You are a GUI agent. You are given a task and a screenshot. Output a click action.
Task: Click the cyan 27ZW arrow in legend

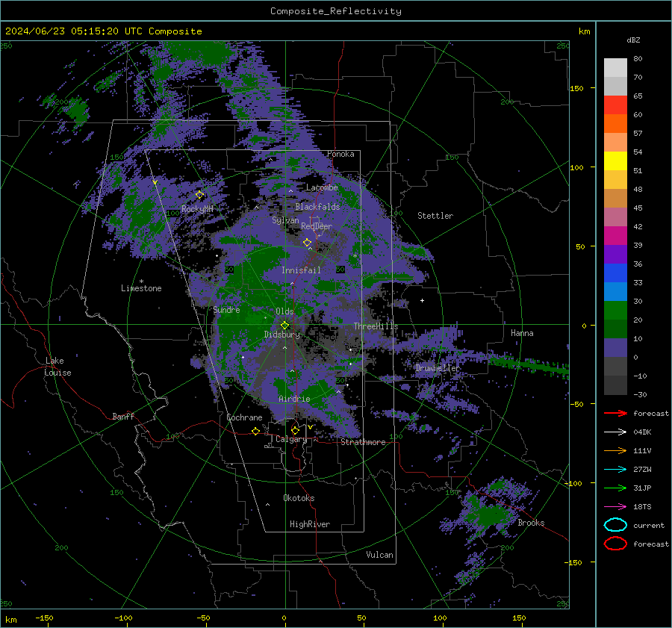click(x=615, y=470)
